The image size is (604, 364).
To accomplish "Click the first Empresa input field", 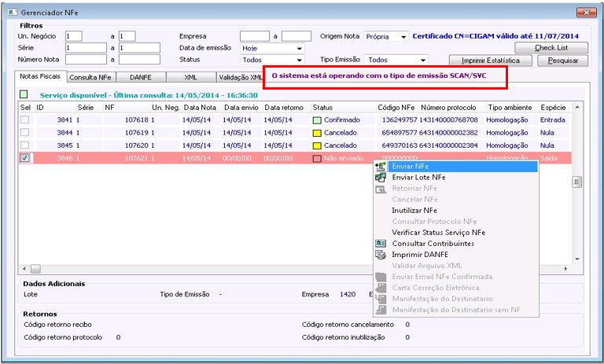I will point(255,36).
